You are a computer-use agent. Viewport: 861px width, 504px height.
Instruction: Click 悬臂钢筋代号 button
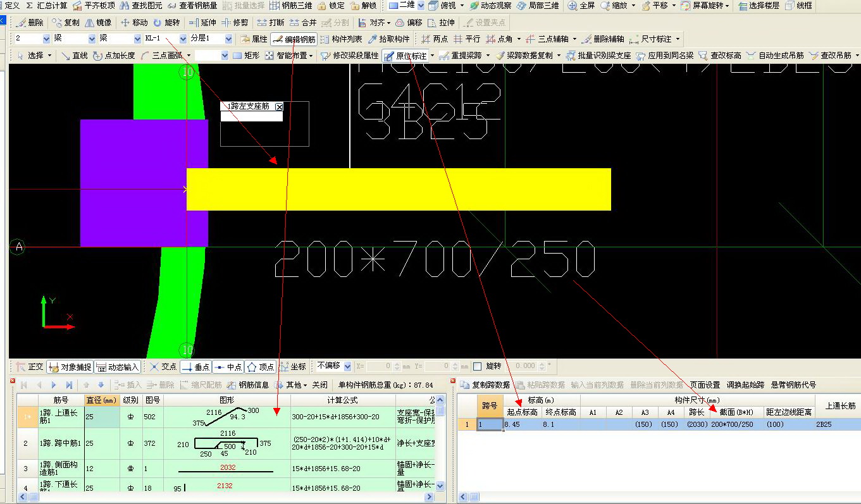[x=793, y=384]
